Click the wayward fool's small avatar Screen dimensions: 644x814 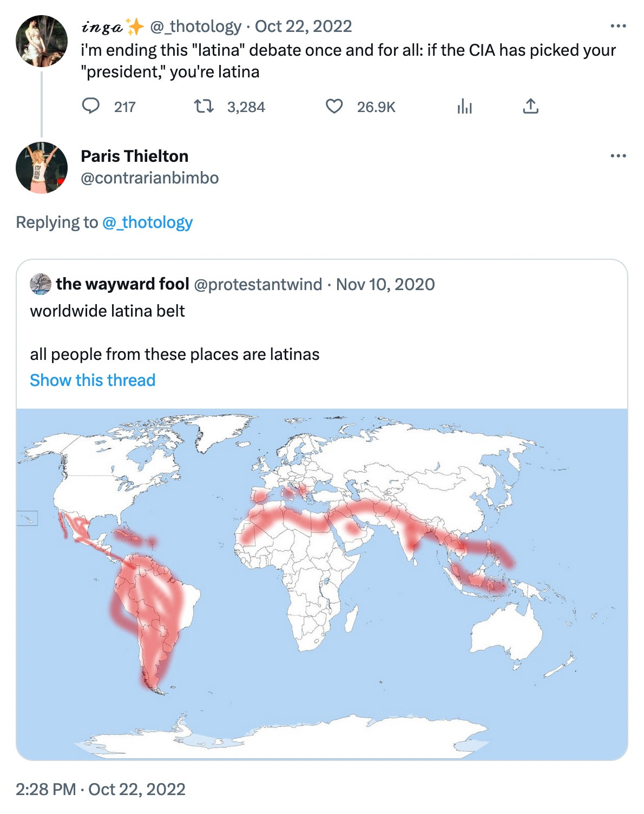(41, 284)
